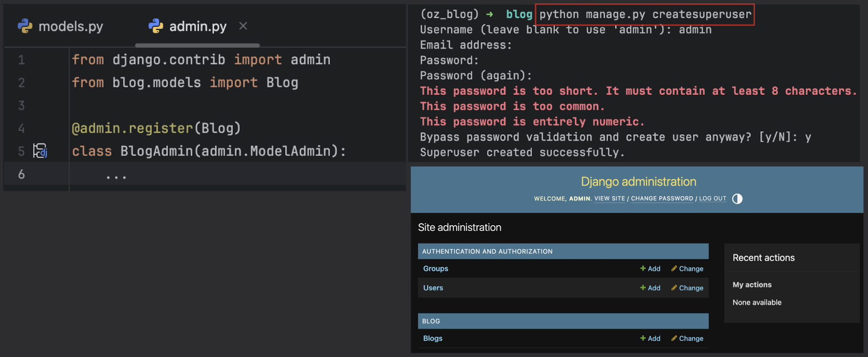Screen dimensions: 868x357
Task: Click the Python icon on admin.py tab
Action: (156, 26)
